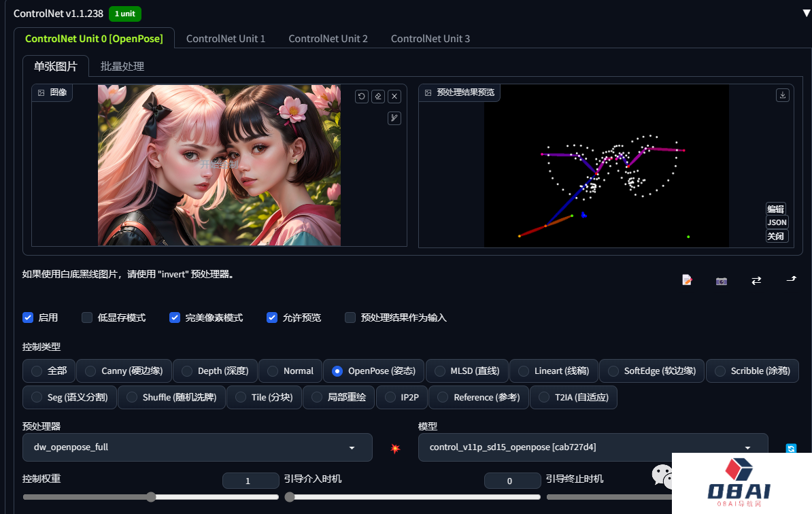Click the brush pen icon below the image controls
The width and height of the screenshot is (812, 514).
click(394, 118)
